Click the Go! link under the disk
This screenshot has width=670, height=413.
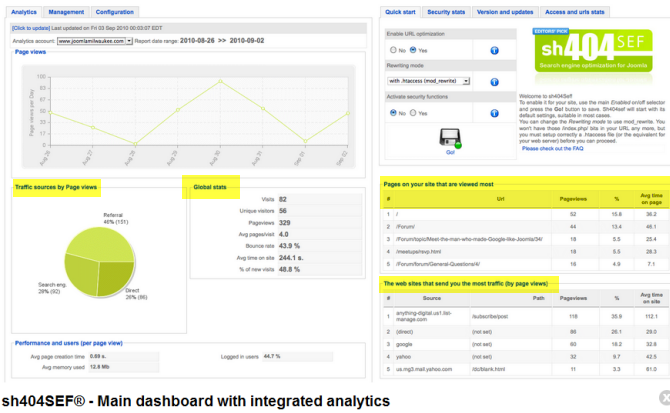click(x=450, y=152)
